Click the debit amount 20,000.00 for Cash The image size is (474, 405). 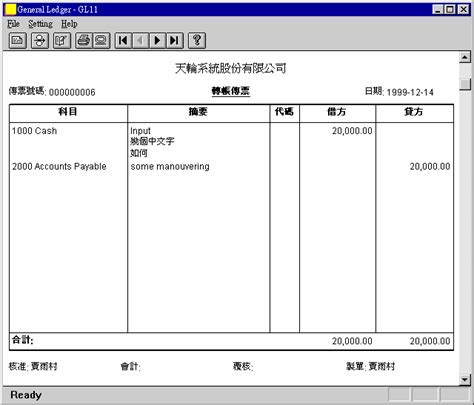pos(352,131)
